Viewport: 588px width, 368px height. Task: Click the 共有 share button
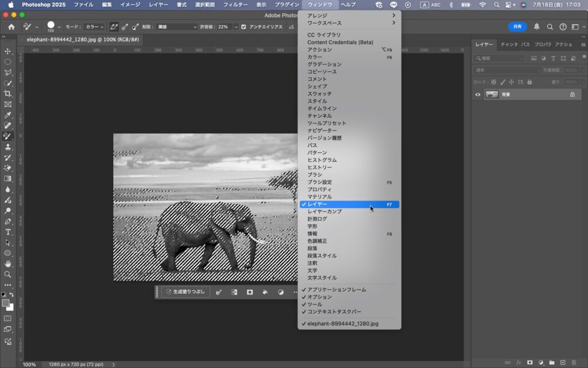coord(517,26)
